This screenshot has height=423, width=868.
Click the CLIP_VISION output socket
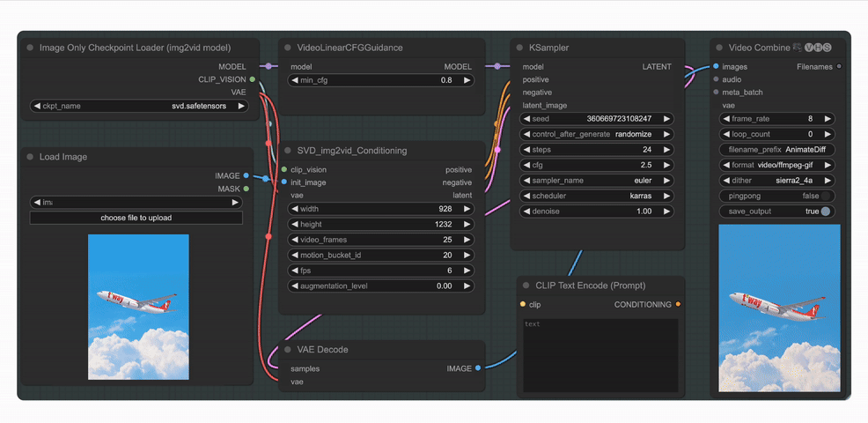tap(253, 79)
